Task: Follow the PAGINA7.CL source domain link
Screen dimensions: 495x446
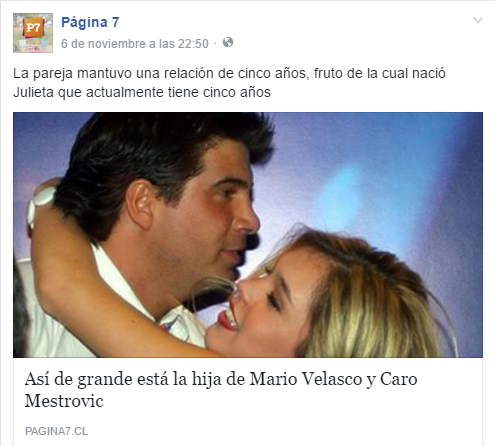Action: point(56,431)
